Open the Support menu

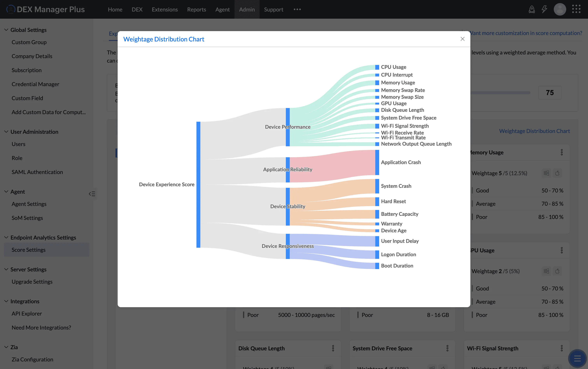274,9
